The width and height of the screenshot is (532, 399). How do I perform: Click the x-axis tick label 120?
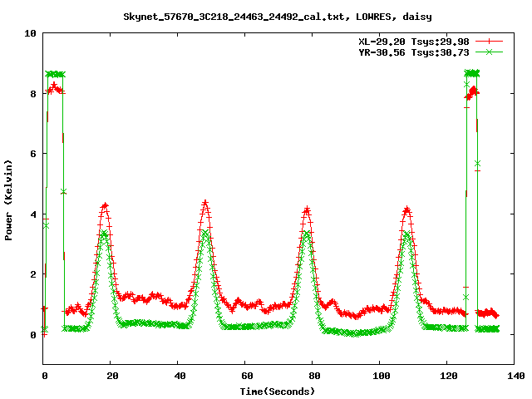tap(449, 376)
